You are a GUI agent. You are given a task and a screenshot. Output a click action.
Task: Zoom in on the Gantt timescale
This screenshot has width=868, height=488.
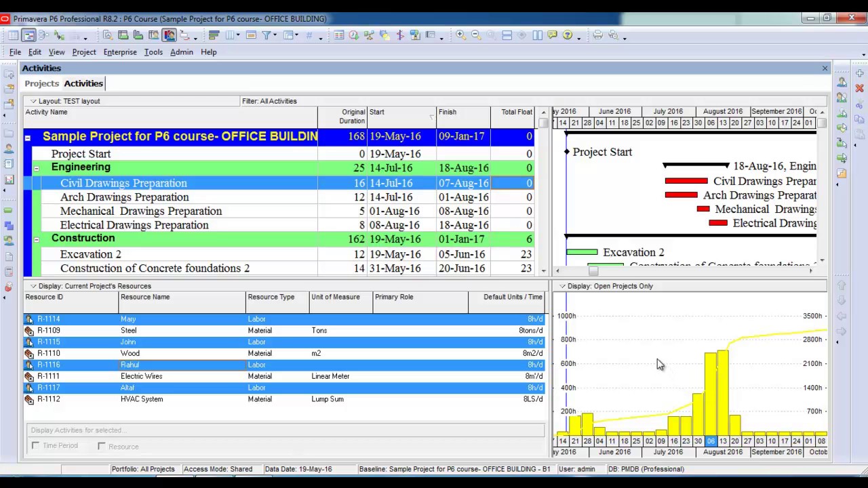coord(460,35)
